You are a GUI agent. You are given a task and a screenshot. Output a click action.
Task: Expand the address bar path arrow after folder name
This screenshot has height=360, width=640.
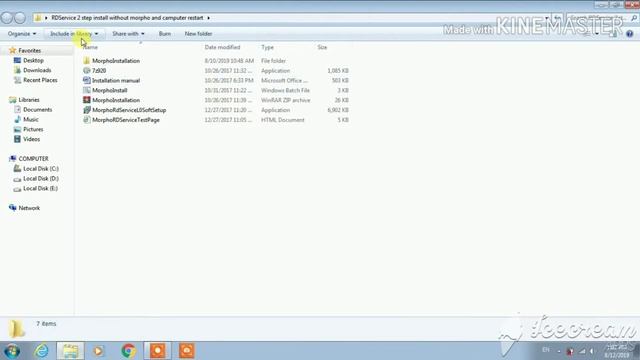208,18
